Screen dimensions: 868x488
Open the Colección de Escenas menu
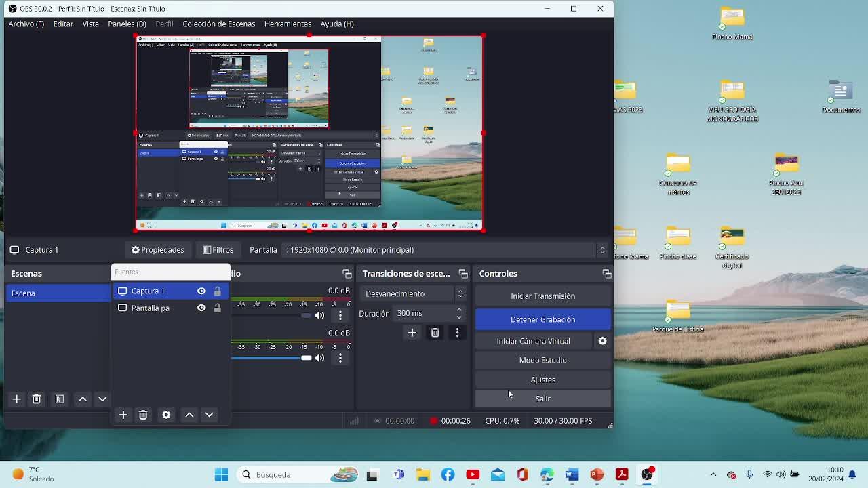[218, 24]
